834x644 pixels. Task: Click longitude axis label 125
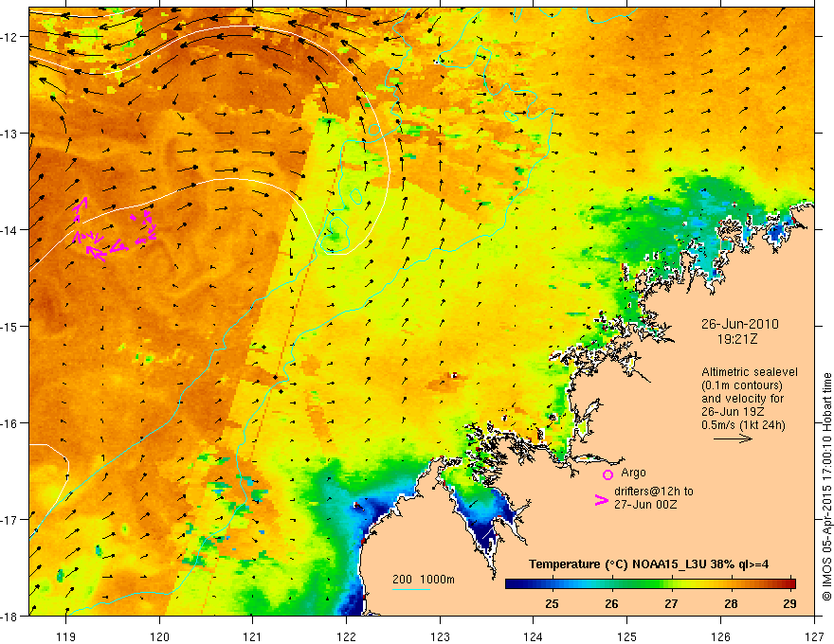click(x=627, y=636)
